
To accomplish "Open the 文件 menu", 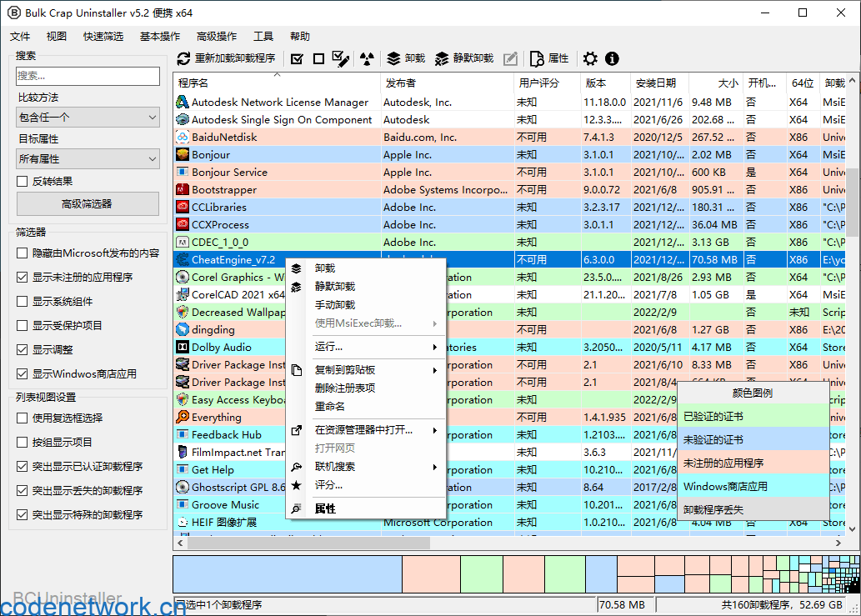I will [x=20, y=36].
